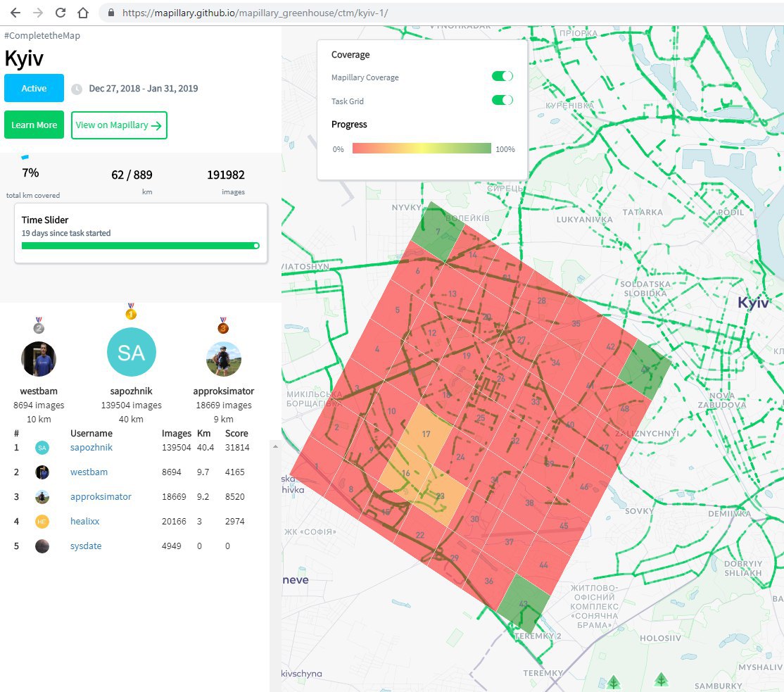Click the browser forward arrow
Viewport: 784px width, 692px height.
pos(38,13)
